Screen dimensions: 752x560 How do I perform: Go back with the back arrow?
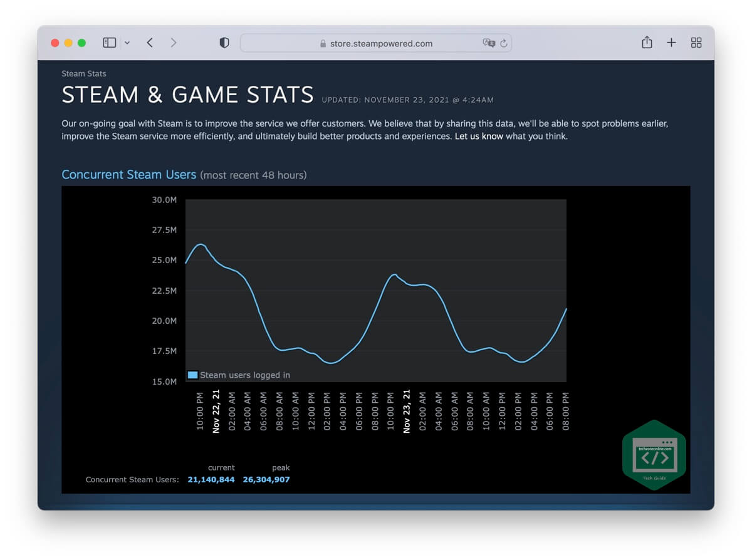tap(150, 43)
